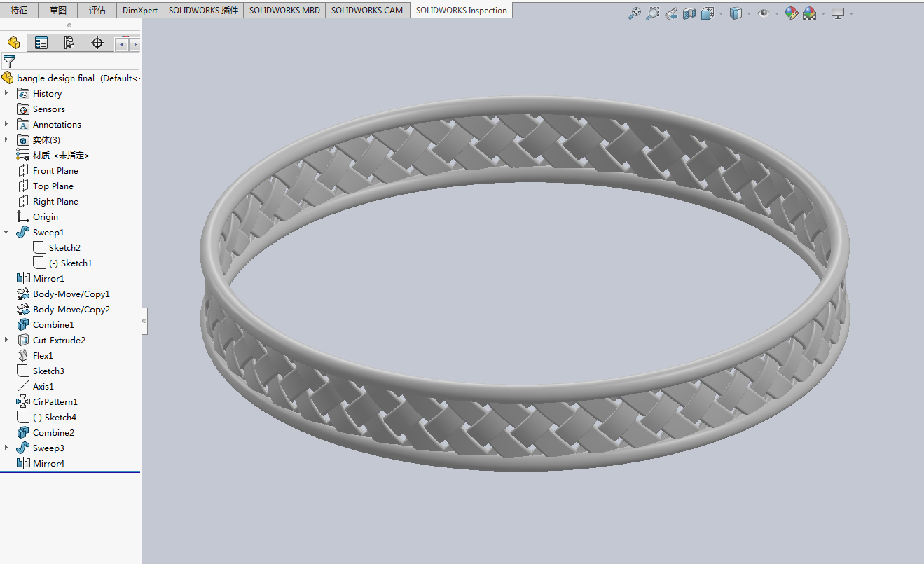Expand the History folder arrow

point(6,93)
